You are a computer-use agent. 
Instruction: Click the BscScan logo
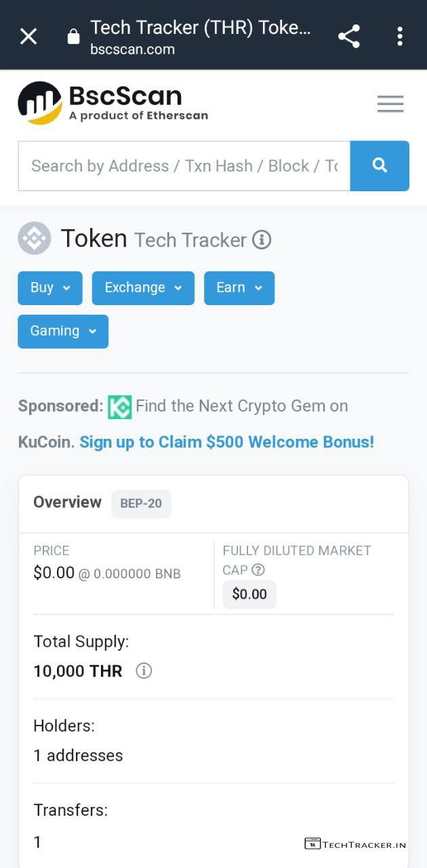[113, 103]
